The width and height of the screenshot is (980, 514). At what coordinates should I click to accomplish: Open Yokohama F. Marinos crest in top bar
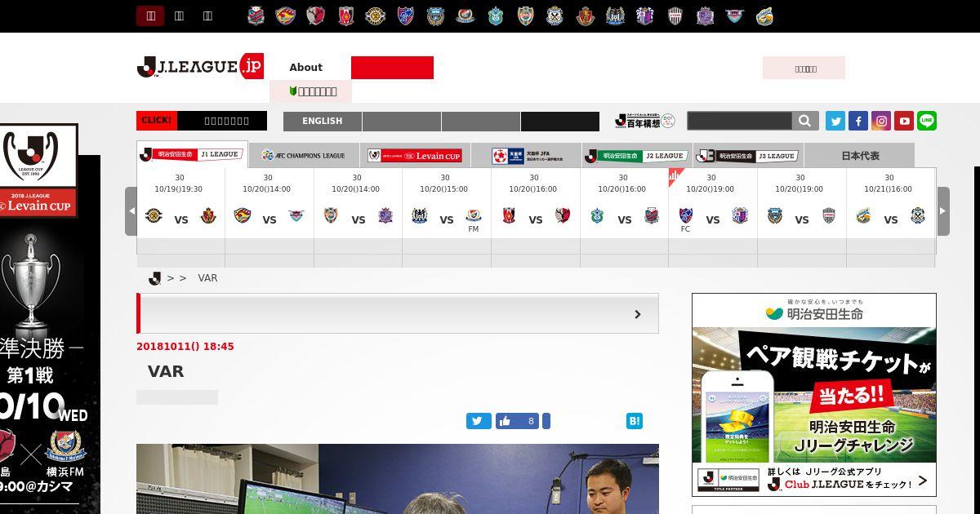click(x=465, y=16)
